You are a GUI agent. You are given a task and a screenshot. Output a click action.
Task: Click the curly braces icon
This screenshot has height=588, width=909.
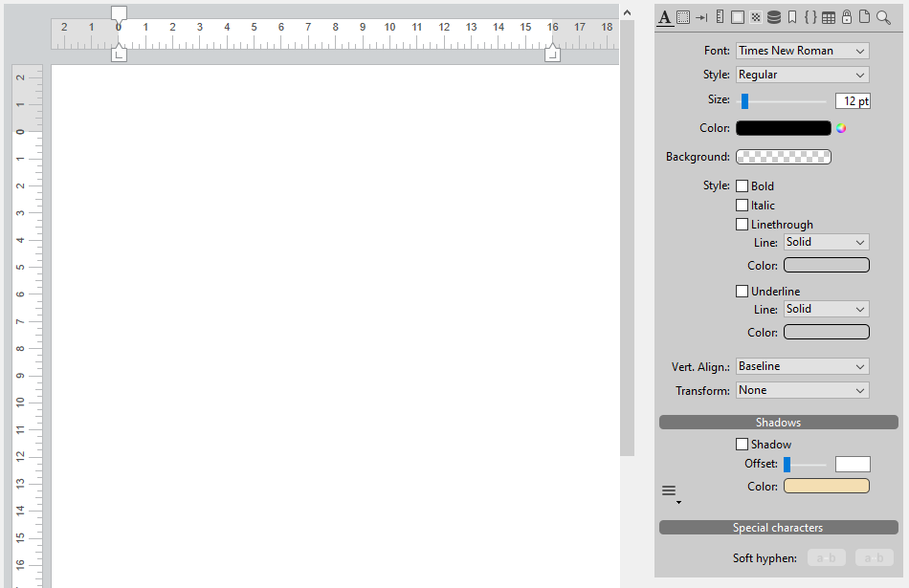[810, 17]
